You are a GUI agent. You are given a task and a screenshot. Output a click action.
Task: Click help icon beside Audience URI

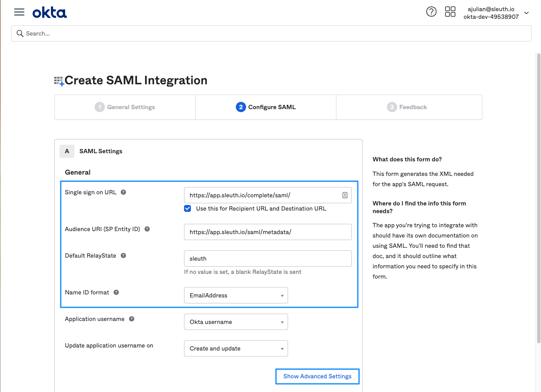[147, 229]
